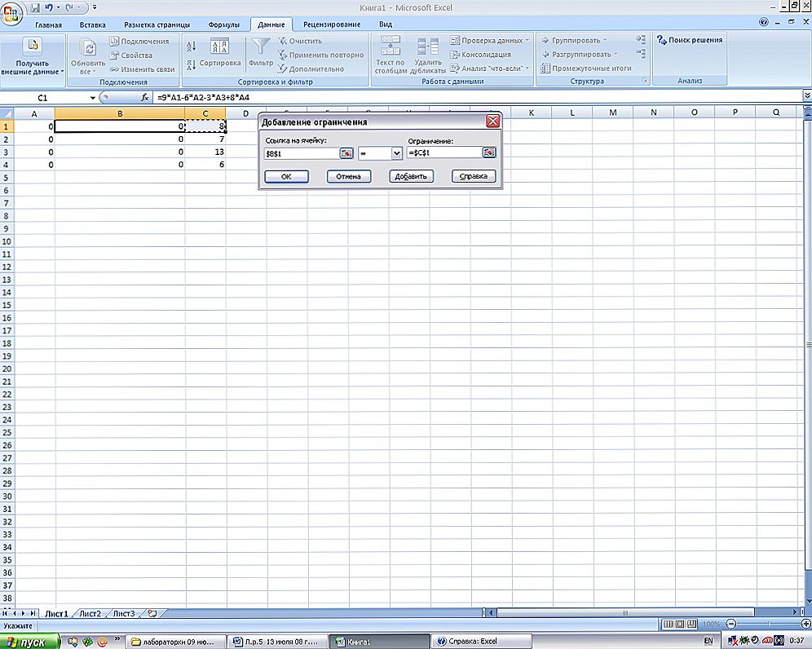Open the Лист2 sheet tab
812x649 pixels.
pyautogui.click(x=90, y=613)
